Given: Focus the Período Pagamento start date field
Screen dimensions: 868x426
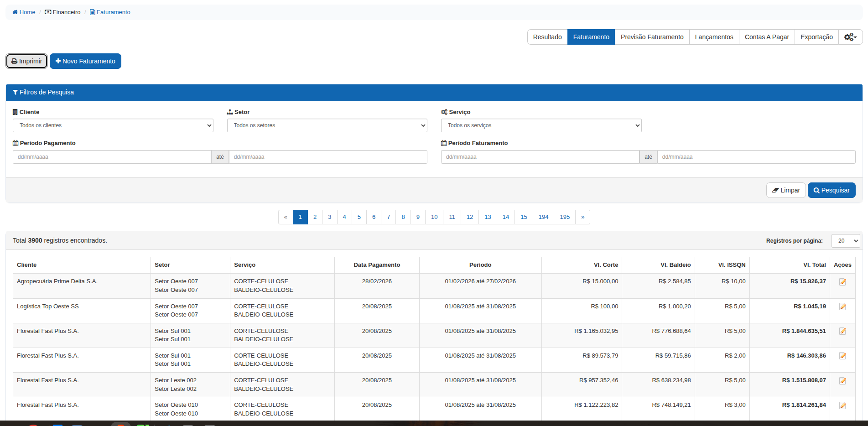Looking at the screenshot, I should (112, 157).
